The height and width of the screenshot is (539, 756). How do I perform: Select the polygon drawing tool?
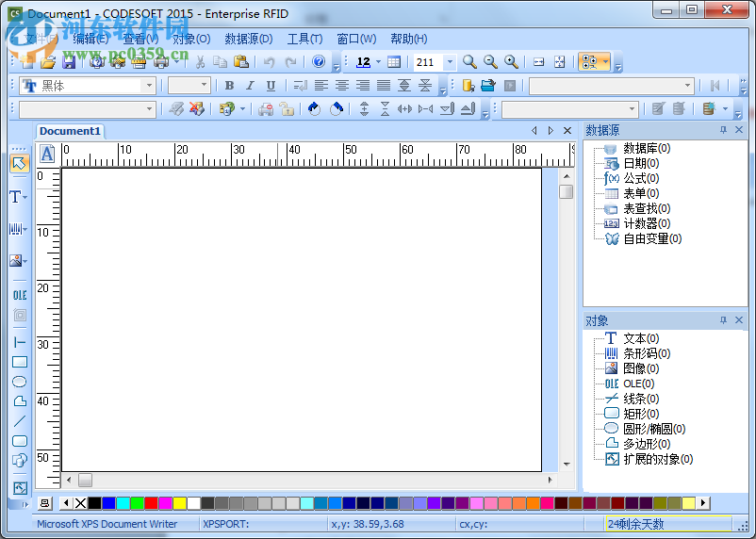19,401
